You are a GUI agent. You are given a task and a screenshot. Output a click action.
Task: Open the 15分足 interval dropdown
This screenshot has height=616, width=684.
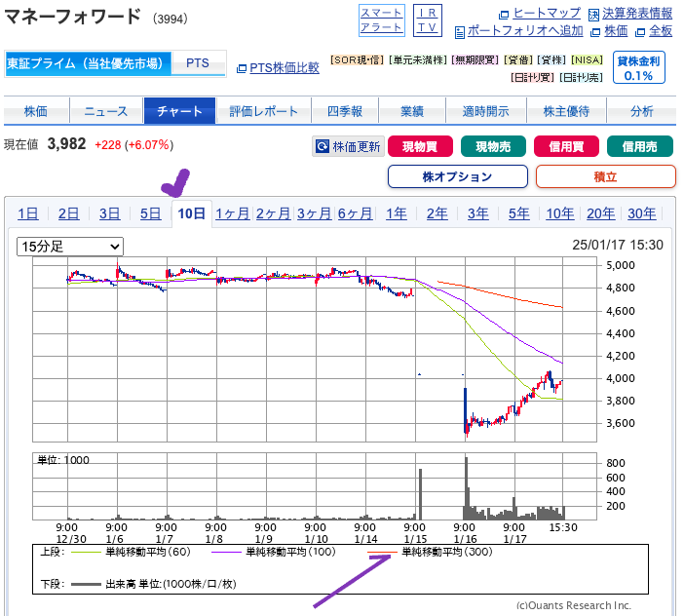70,247
